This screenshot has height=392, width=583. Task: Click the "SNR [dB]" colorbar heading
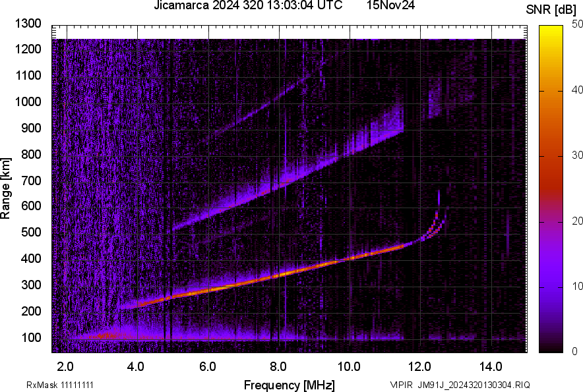[x=551, y=8]
